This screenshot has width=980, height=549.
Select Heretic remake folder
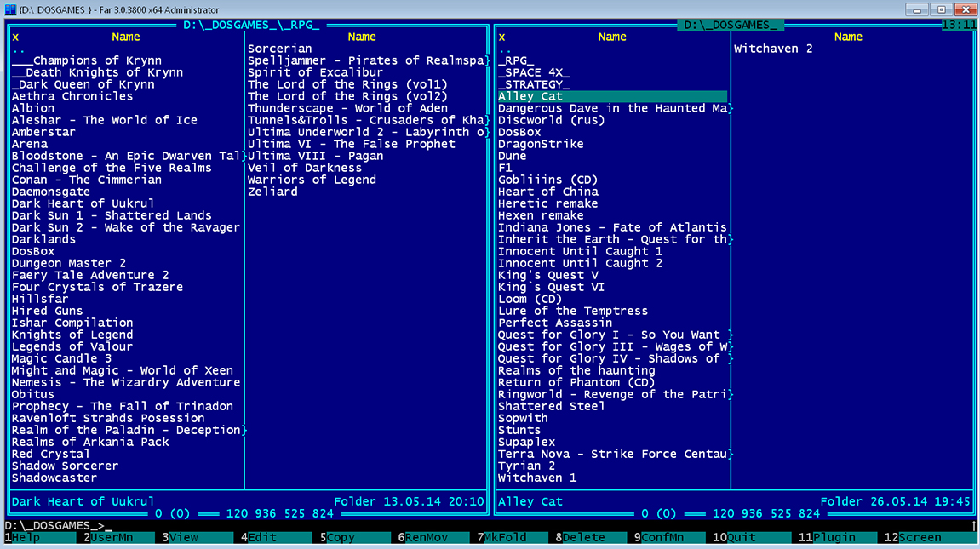(x=547, y=203)
